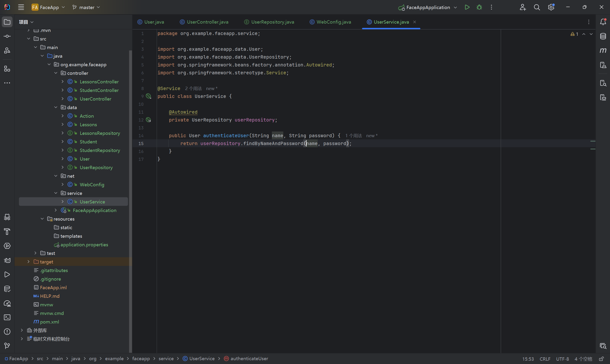
Task: Select pom.xml in the project tree
Action: [49, 322]
